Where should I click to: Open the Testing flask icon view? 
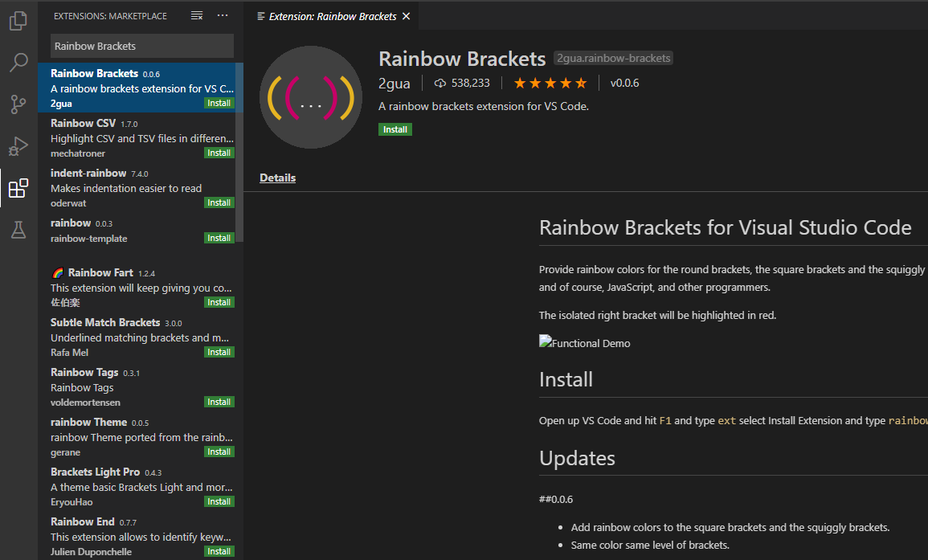(18, 230)
